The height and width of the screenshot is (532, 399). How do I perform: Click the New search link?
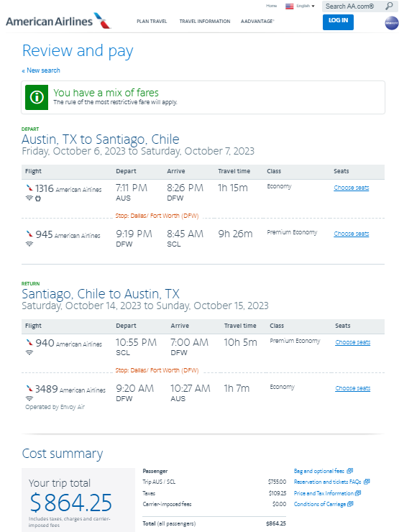point(41,70)
